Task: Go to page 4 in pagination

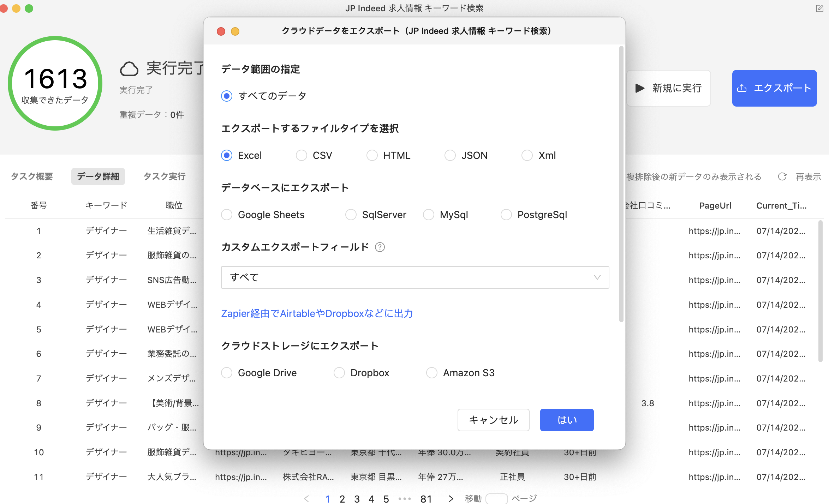Action: coord(371,499)
